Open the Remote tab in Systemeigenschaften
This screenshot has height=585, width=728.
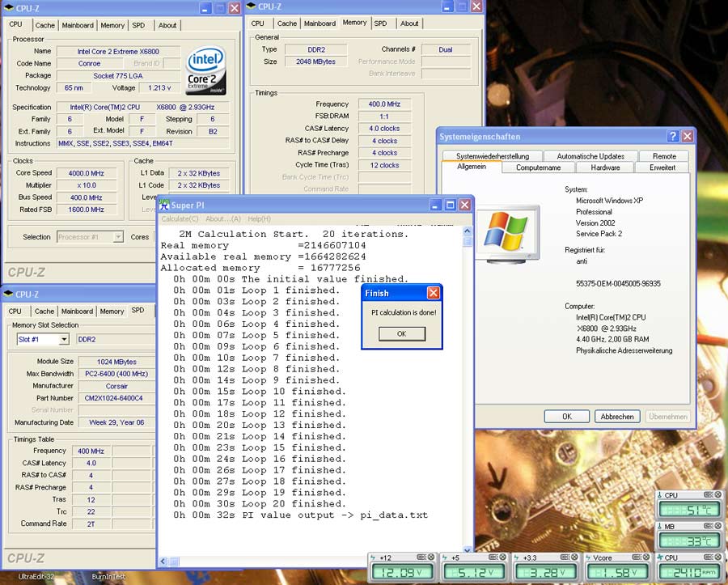[664, 156]
